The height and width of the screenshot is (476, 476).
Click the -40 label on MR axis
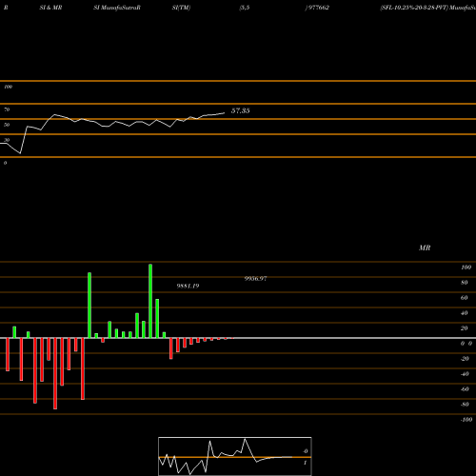[465, 374]
